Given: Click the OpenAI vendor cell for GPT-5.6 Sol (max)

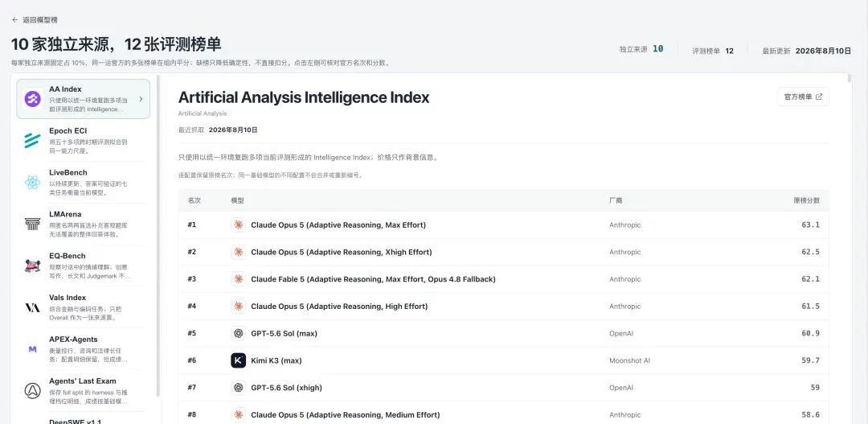Looking at the screenshot, I should pos(620,334).
